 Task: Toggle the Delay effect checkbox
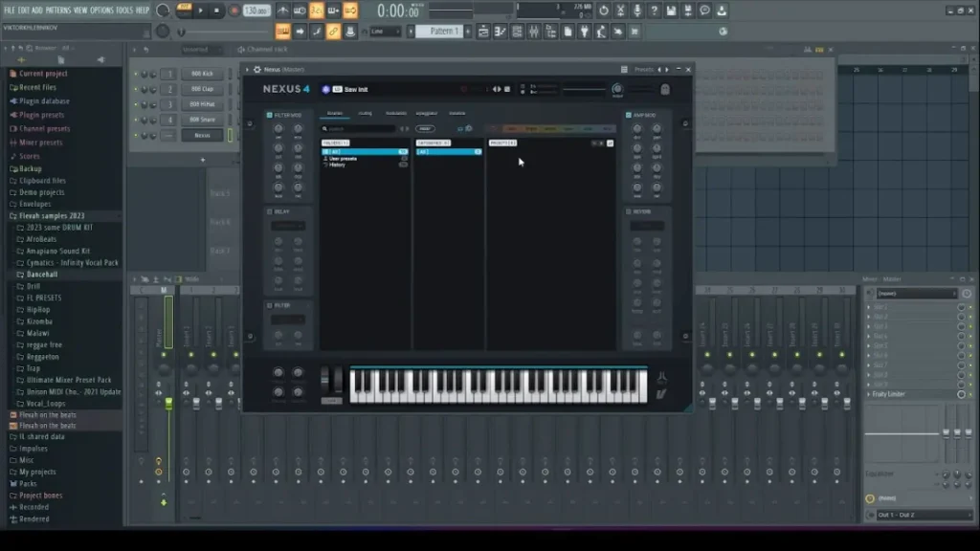(x=270, y=211)
